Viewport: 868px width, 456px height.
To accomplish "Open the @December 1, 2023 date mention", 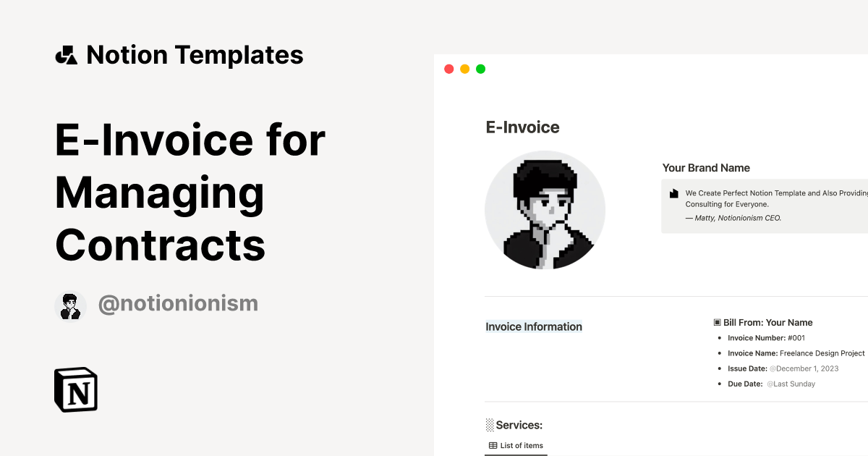I will point(804,368).
